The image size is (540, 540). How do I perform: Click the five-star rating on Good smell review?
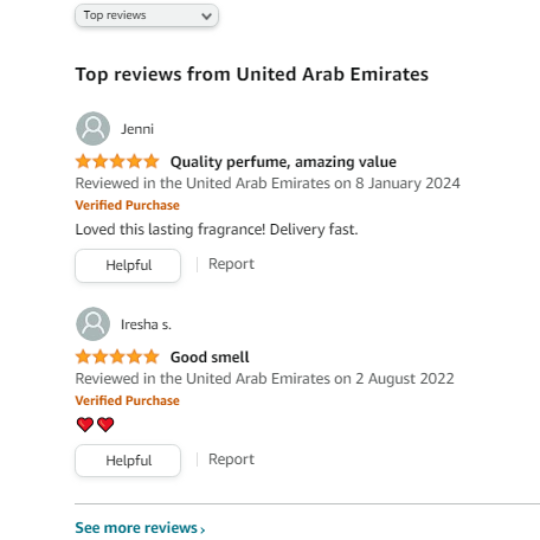pyautogui.click(x=117, y=357)
